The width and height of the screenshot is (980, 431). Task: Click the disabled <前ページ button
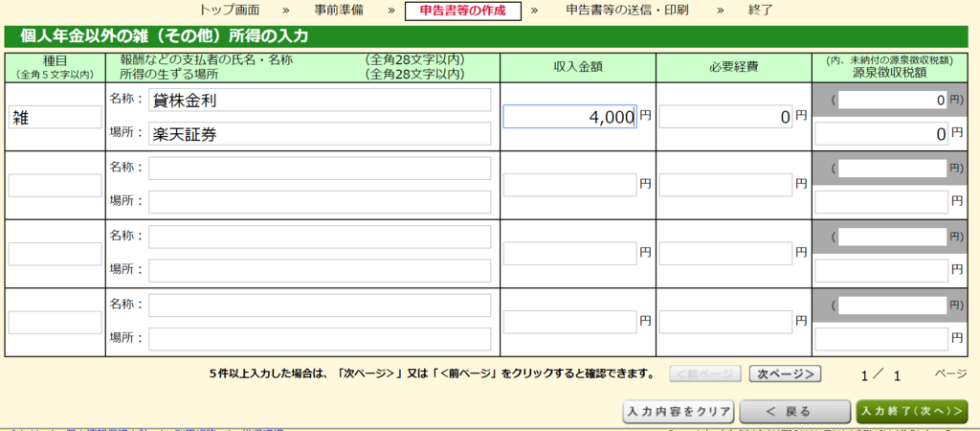coord(705,374)
